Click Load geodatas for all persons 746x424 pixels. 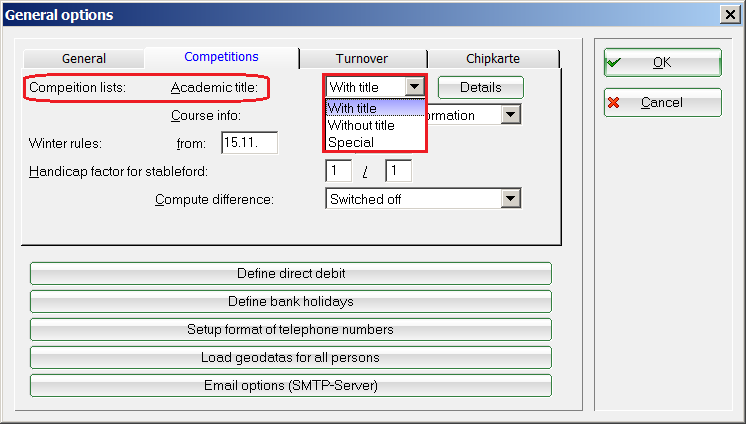click(291, 357)
